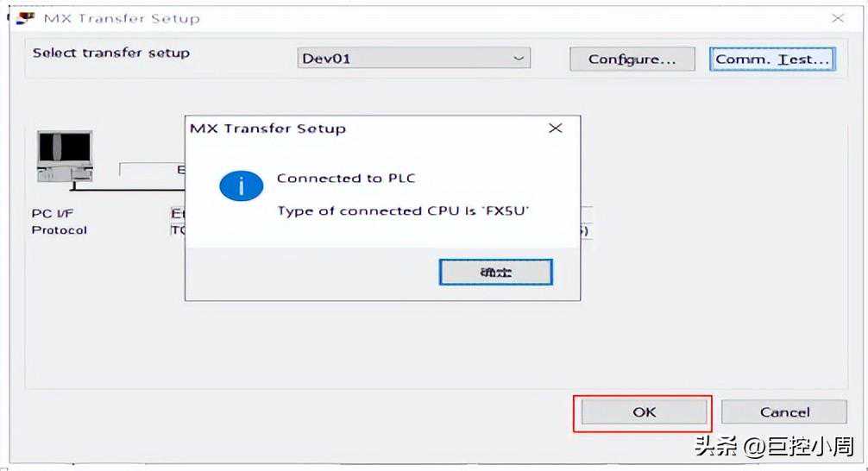Click the partially hidden PC I/F value field
This screenshot has height=471, width=868.
click(x=178, y=214)
